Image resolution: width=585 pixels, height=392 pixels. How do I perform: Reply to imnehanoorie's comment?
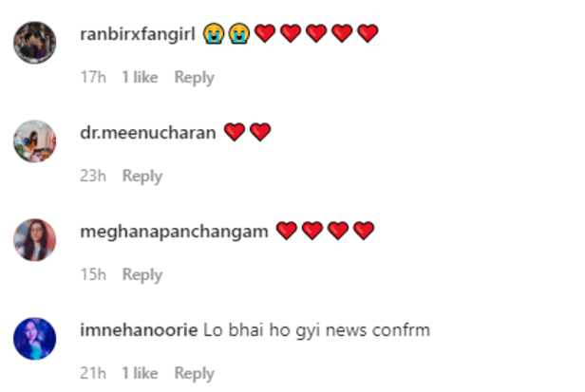pyautogui.click(x=194, y=373)
